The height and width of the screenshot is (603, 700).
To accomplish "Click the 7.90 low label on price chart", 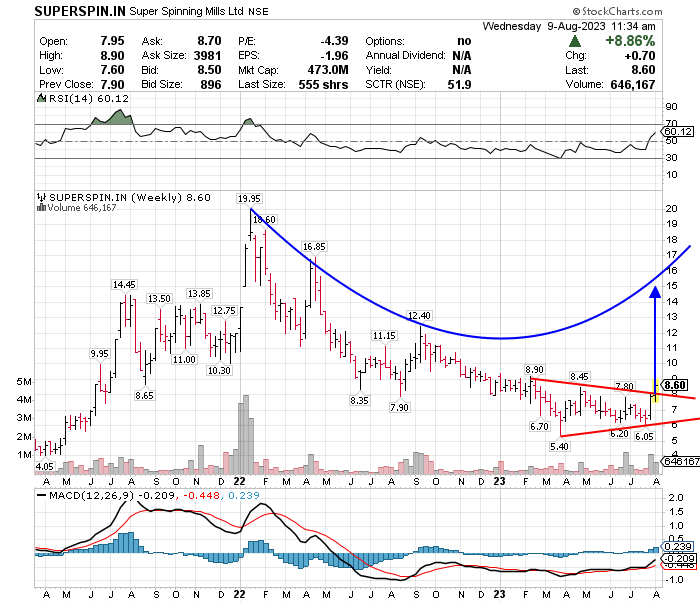I will [399, 408].
